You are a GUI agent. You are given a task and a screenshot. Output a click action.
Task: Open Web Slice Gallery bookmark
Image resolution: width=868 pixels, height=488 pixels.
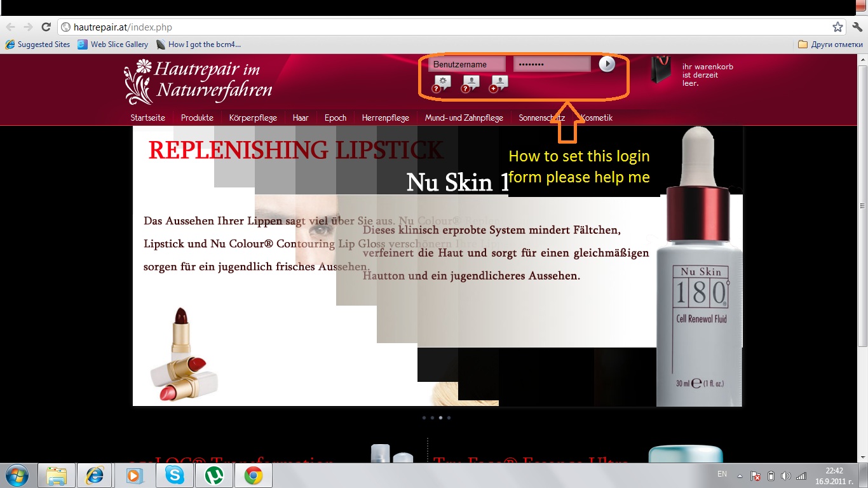[113, 44]
